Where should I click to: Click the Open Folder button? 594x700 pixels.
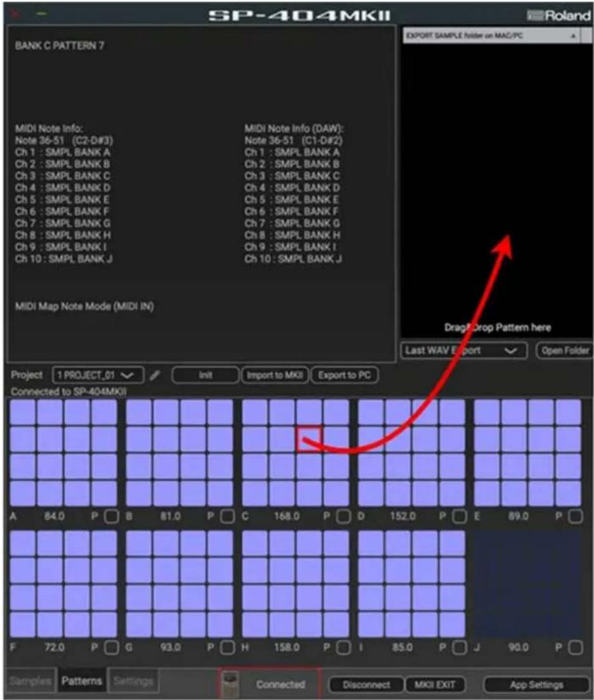565,351
